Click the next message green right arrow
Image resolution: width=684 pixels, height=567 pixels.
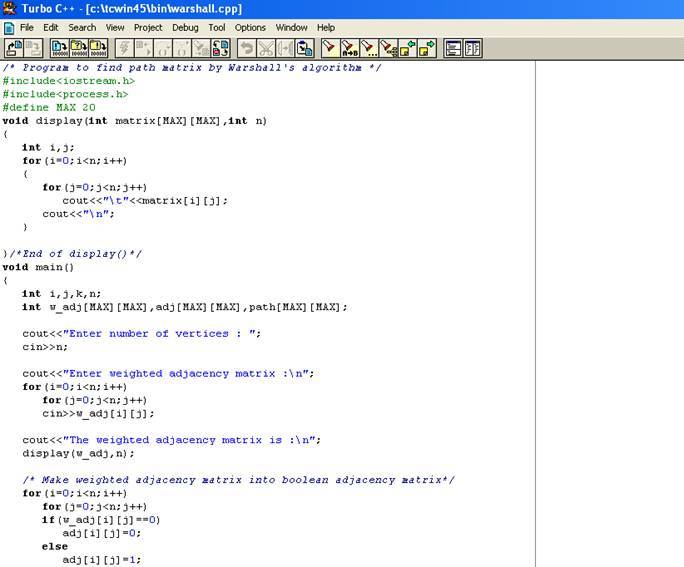pos(426,48)
